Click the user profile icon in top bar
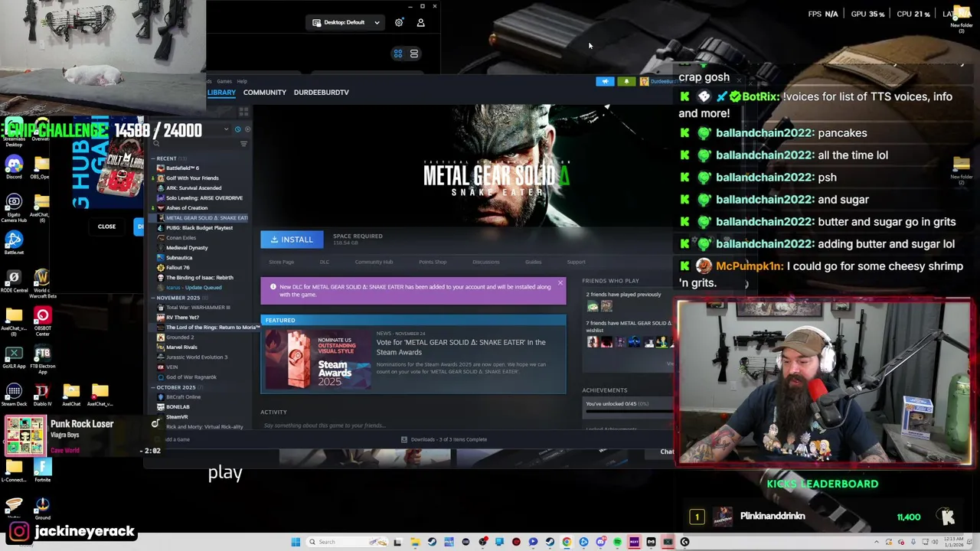This screenshot has width=980, height=551. pos(420,23)
